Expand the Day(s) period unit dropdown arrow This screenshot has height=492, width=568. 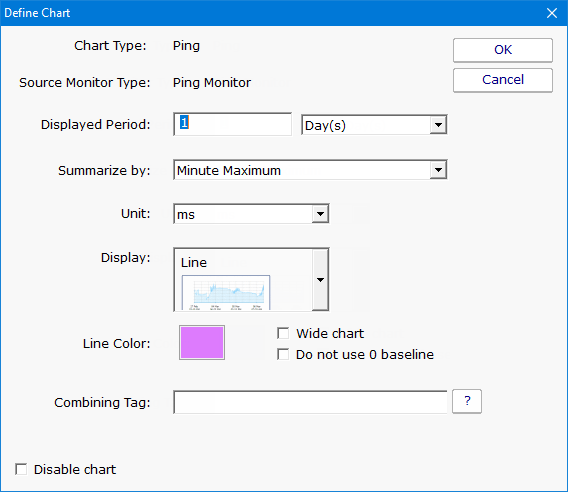click(x=438, y=125)
